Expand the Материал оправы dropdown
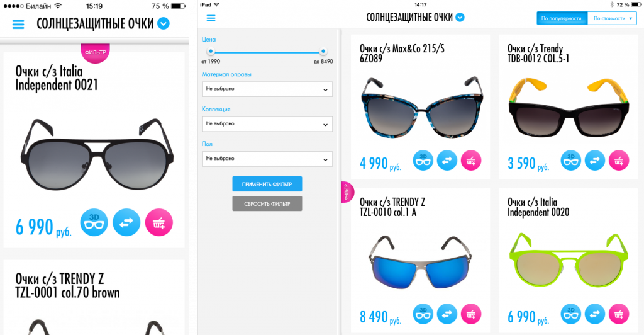Screen dimensions: 644x335 click(267, 89)
